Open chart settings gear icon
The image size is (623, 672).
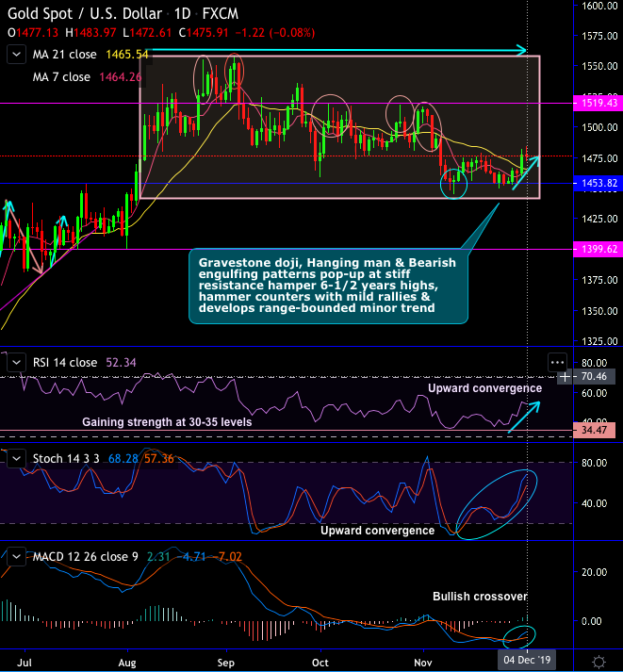(x=599, y=662)
